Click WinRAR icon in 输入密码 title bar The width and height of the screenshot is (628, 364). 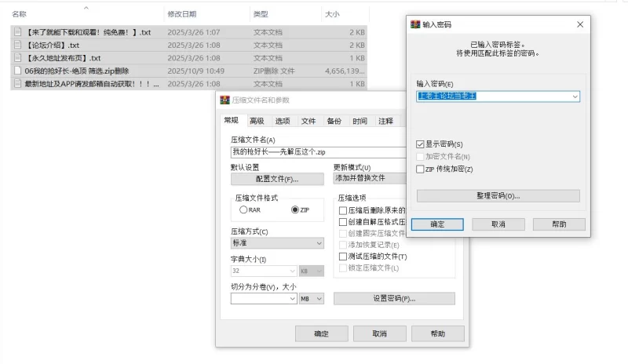pyautogui.click(x=416, y=25)
